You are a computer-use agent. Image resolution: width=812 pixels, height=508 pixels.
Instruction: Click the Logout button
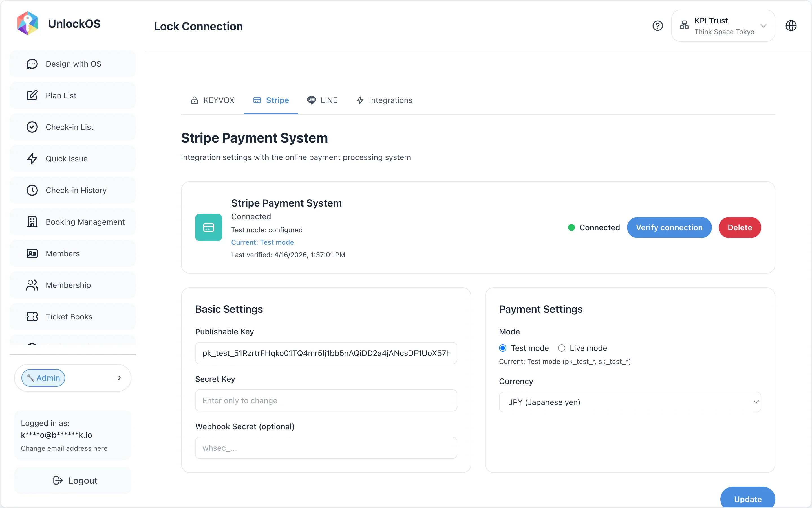[72, 480]
